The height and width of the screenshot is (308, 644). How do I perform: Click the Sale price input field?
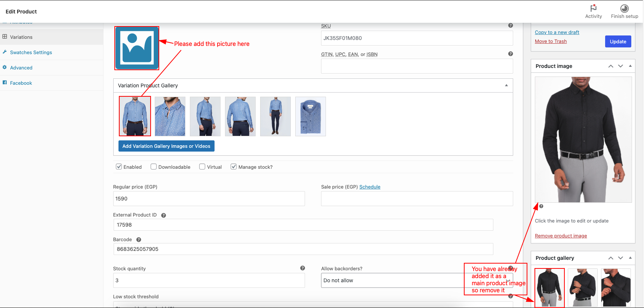(x=417, y=199)
